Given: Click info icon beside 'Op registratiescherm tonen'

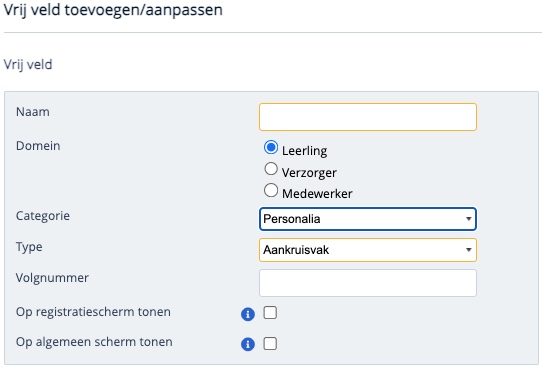Looking at the screenshot, I should point(248,314).
